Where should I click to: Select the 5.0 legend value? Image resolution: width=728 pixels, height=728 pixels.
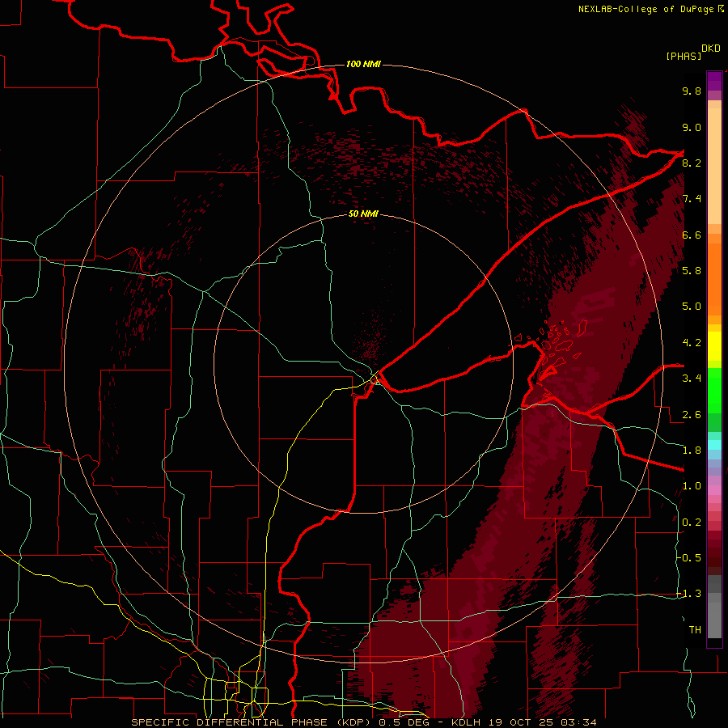[692, 307]
